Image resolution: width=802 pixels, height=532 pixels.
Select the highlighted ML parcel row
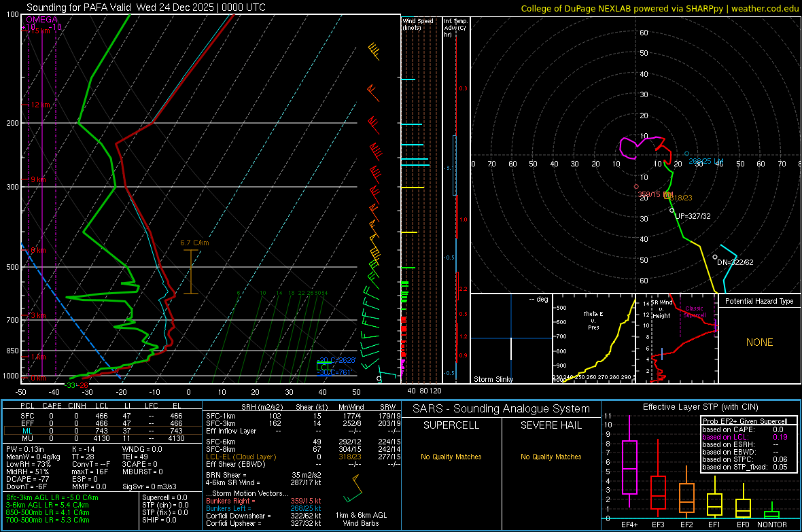point(103,431)
